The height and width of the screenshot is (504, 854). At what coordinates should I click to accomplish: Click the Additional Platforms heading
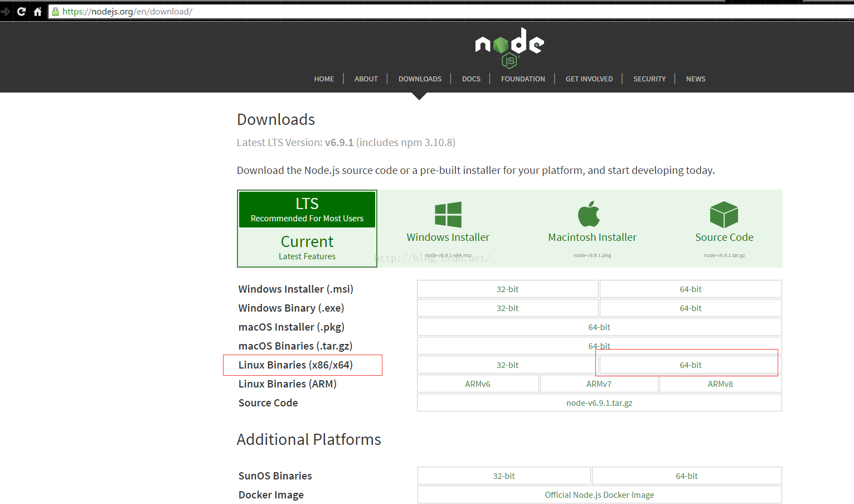click(309, 439)
